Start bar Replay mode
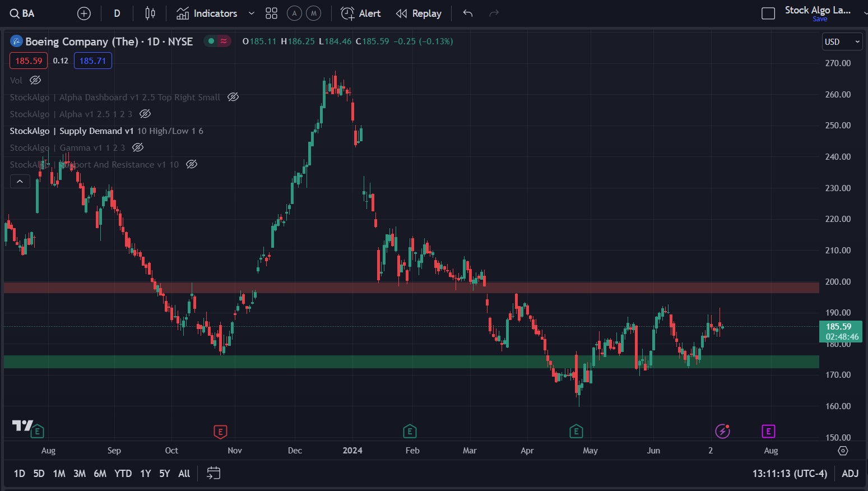This screenshot has width=868, height=491. (419, 13)
